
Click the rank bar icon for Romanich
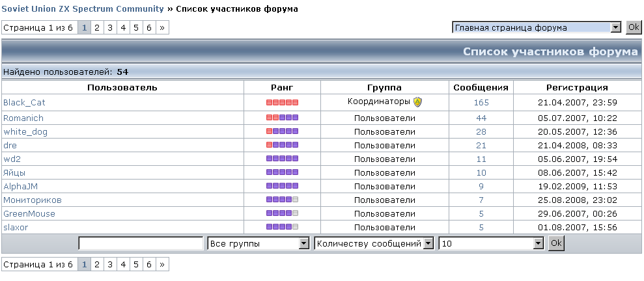tap(282, 118)
